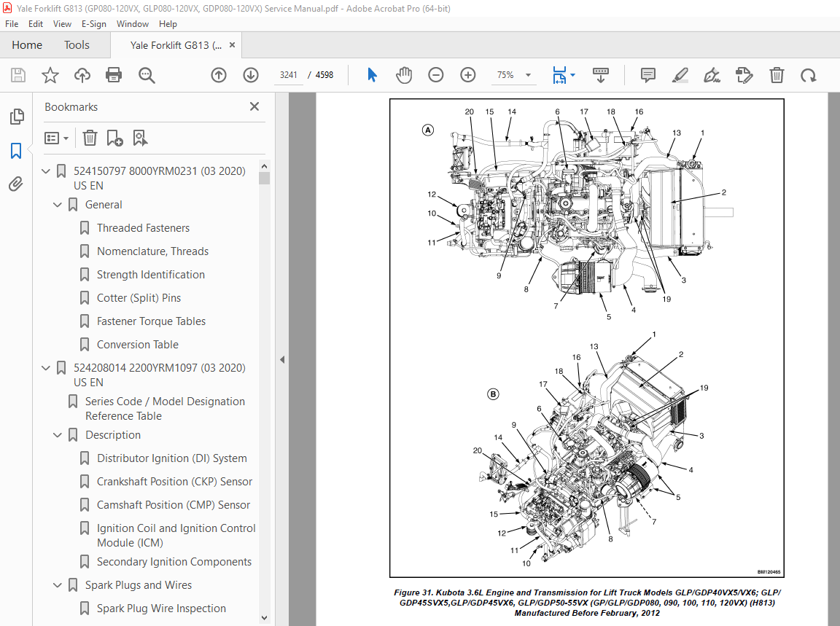Jump to Camshaft Position (CMP) Sensor bookmark
Viewport: 840px width, 626px height.
click(x=174, y=505)
